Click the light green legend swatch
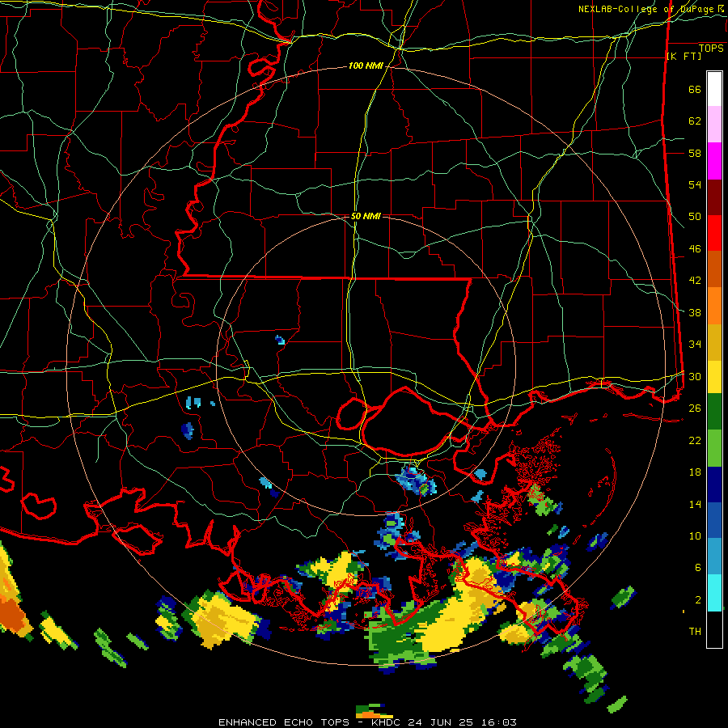This screenshot has width=728, height=728. click(714, 448)
